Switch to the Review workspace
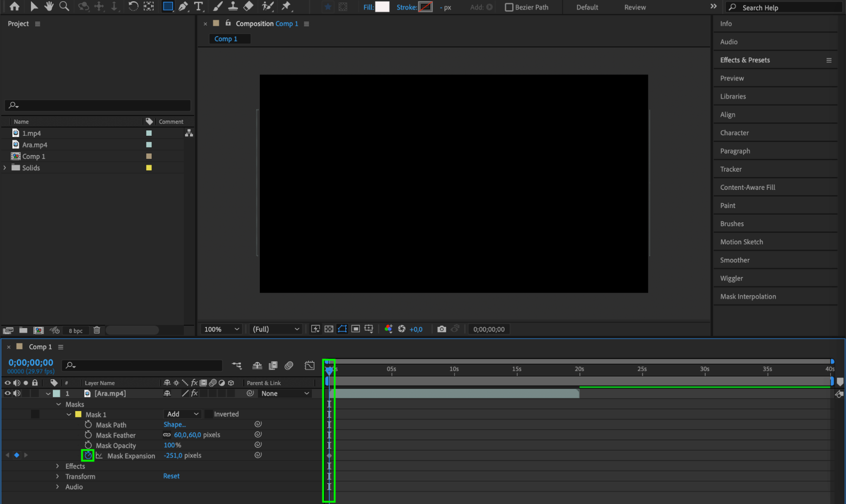The height and width of the screenshot is (504, 846). [635, 7]
